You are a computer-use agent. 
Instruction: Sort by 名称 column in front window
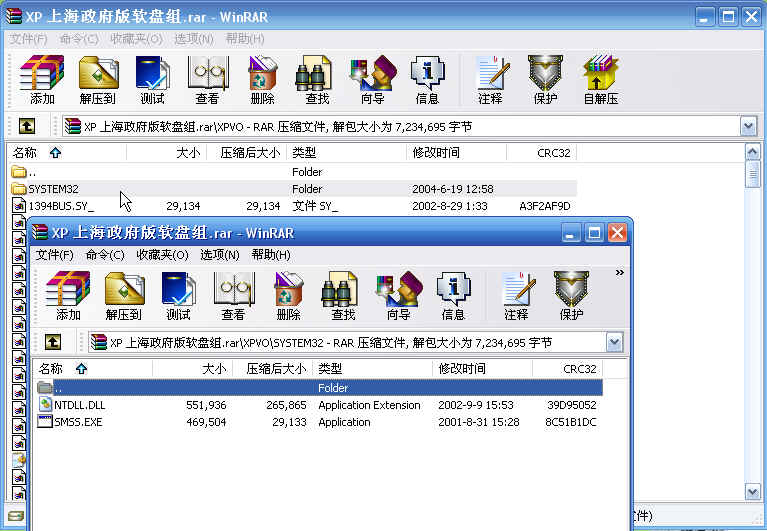tap(93, 369)
